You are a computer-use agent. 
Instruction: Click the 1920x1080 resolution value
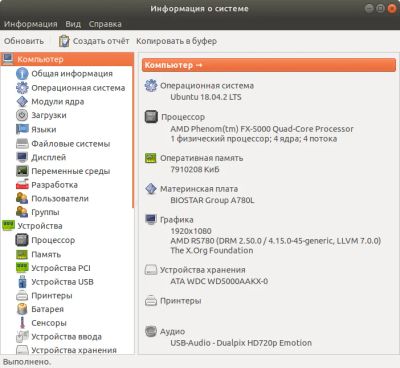[x=191, y=231]
